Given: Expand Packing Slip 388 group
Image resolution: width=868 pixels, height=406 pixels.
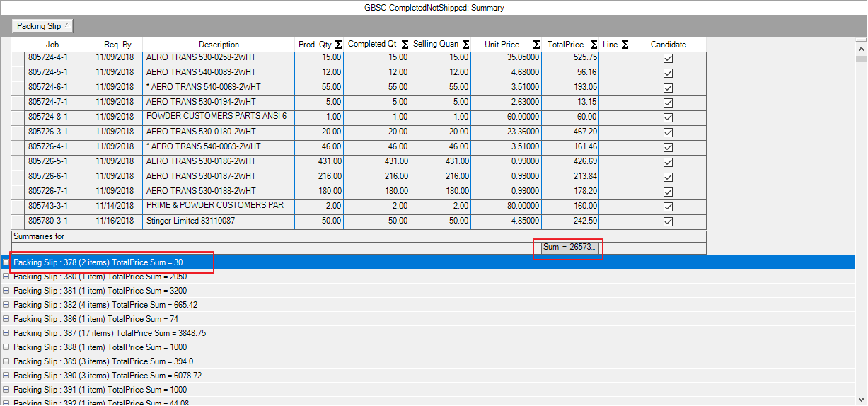Looking at the screenshot, I should (6, 347).
